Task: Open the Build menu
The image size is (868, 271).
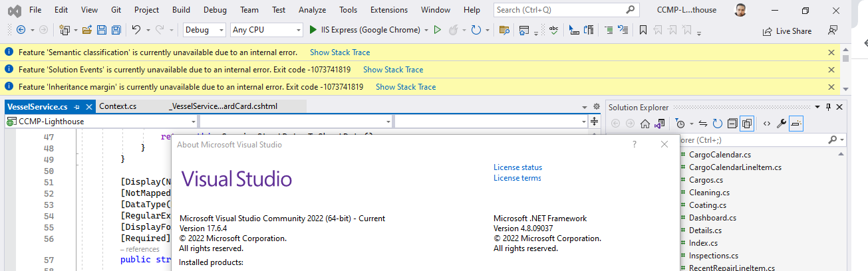Action: tap(181, 10)
